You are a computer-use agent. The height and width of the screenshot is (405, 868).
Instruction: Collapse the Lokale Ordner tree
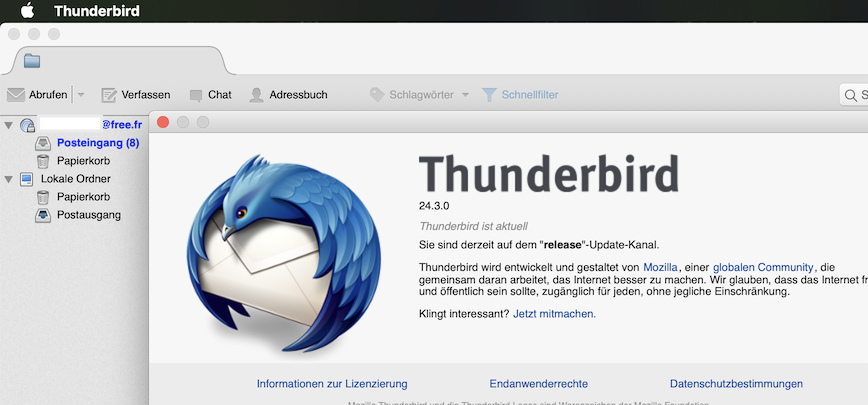coord(8,179)
